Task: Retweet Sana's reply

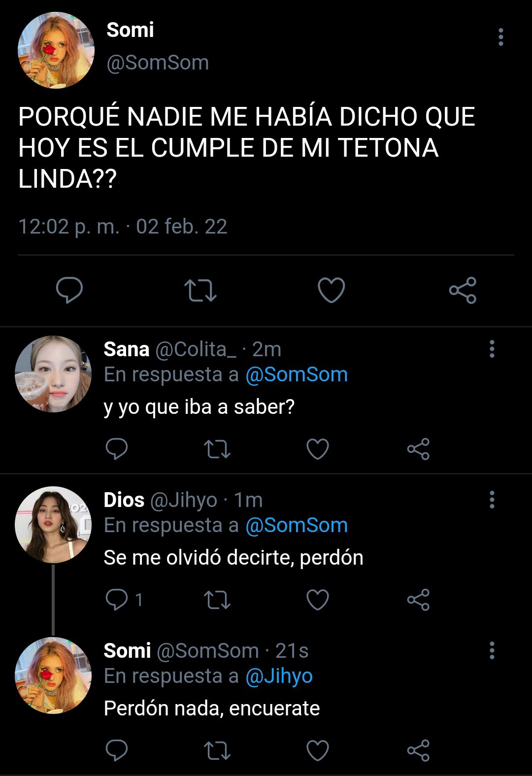Action: pos(217,449)
